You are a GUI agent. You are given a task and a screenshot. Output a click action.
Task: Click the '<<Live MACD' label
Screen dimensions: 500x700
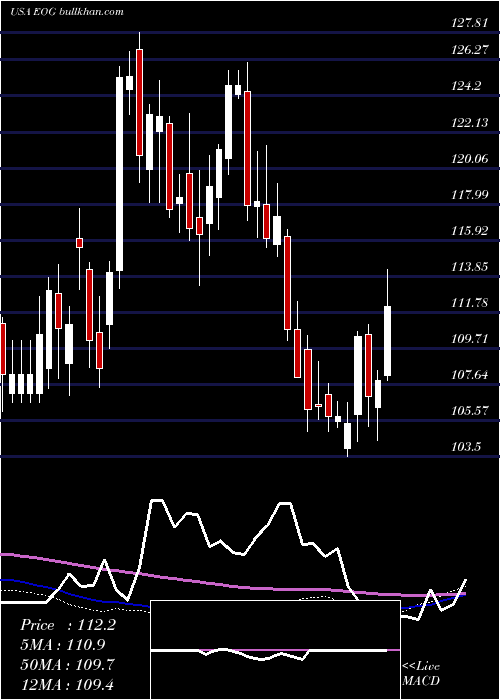click(421, 673)
